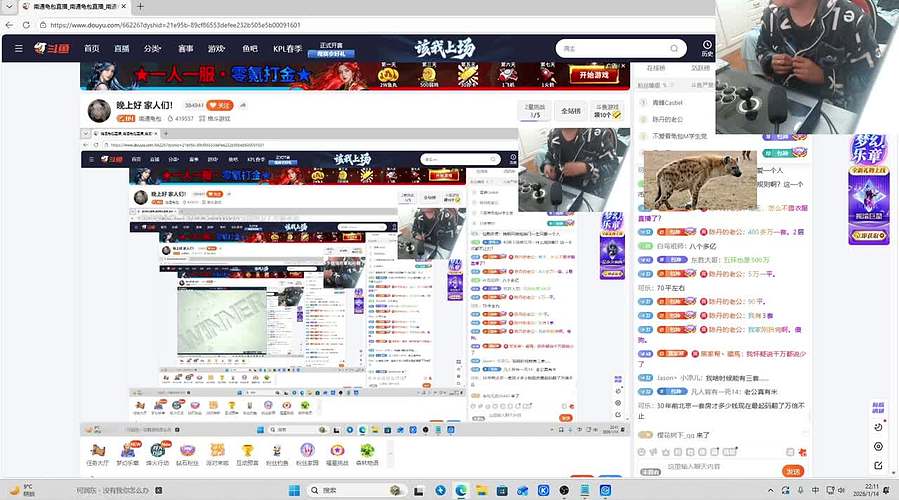The width and height of the screenshot is (899, 500).
Task: Show hidden system tray icons
Action: coord(771,490)
